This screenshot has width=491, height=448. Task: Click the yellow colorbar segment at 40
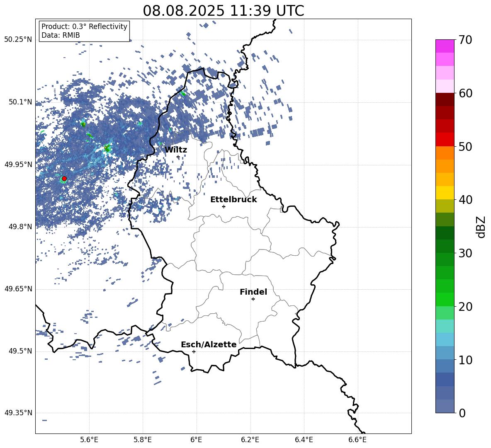(445, 193)
